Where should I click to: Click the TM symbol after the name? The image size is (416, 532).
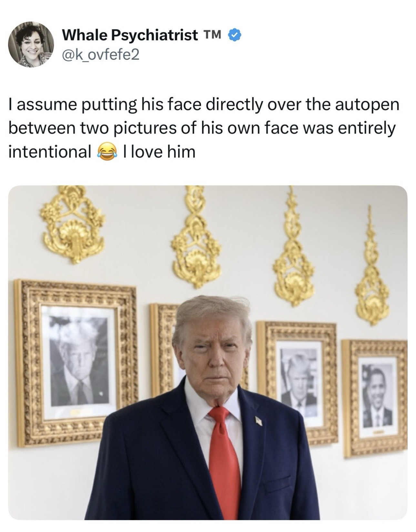(212, 34)
